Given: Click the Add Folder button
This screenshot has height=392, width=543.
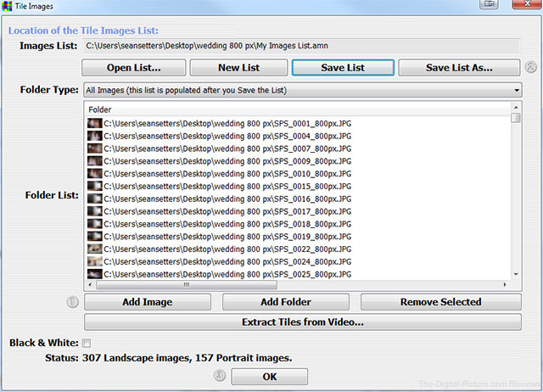Looking at the screenshot, I should click(286, 302).
